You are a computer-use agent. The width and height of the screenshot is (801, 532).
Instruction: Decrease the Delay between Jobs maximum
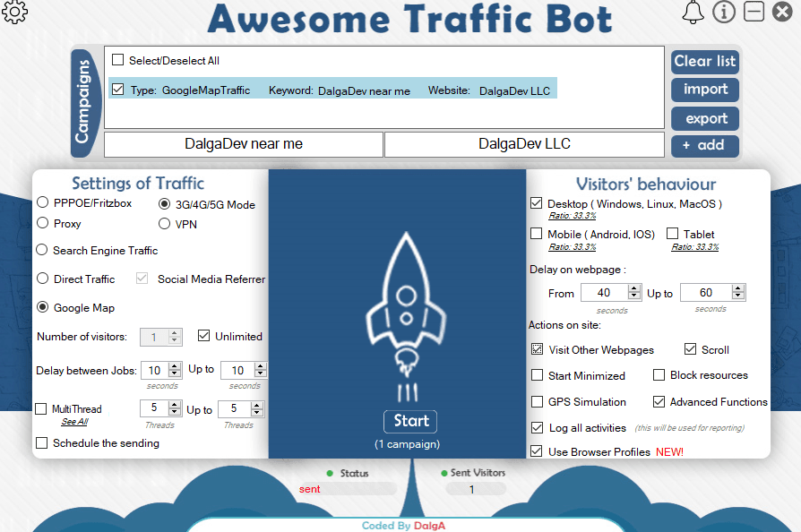coord(261,373)
